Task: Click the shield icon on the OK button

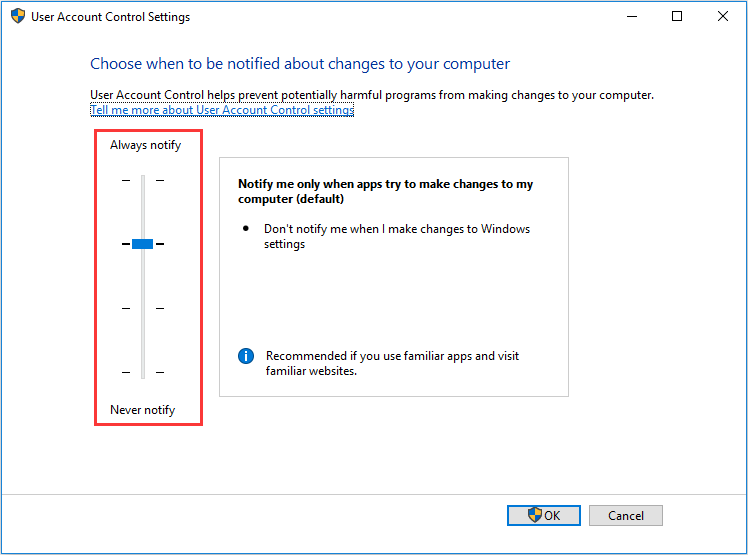Action: (534, 515)
